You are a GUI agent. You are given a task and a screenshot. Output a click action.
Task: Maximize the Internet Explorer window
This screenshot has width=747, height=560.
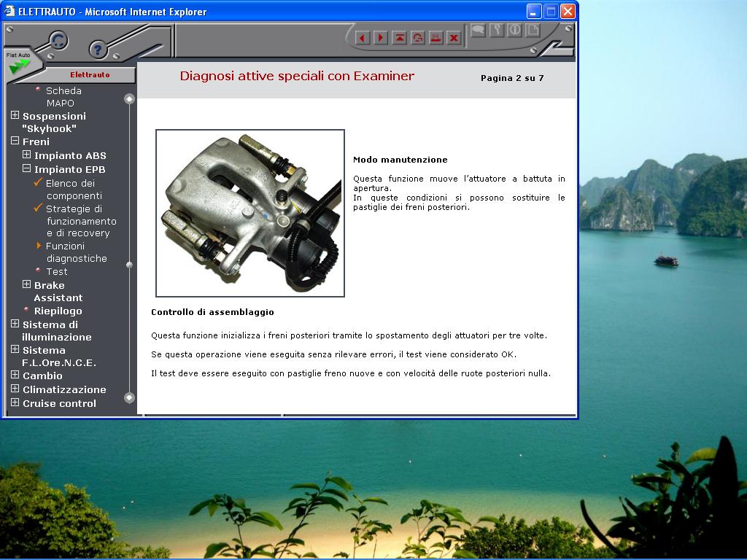[551, 11]
